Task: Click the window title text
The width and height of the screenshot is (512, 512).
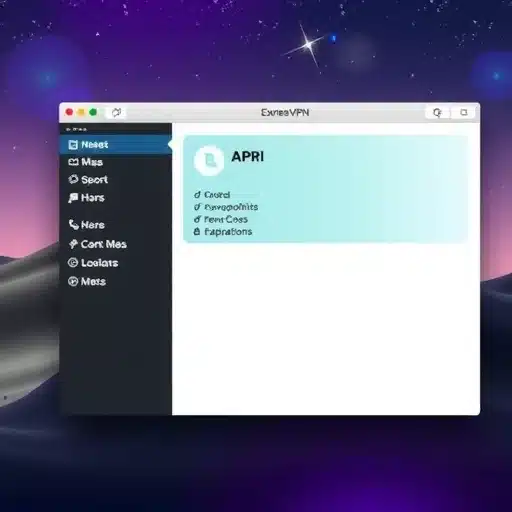Action: pos(285,113)
